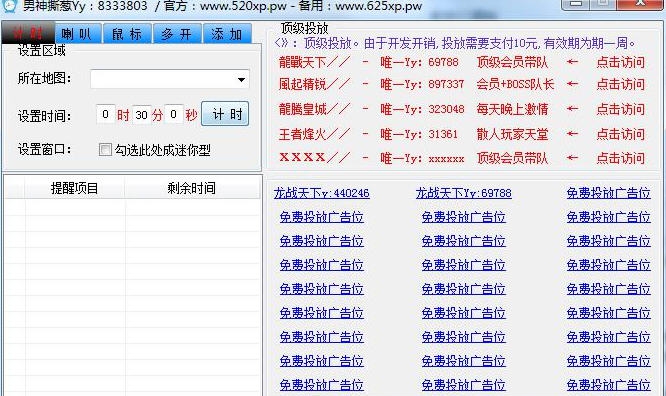The width and height of the screenshot is (666, 396).
Task: Open the 龙战天下Yy:69788 link
Action: coord(463,193)
